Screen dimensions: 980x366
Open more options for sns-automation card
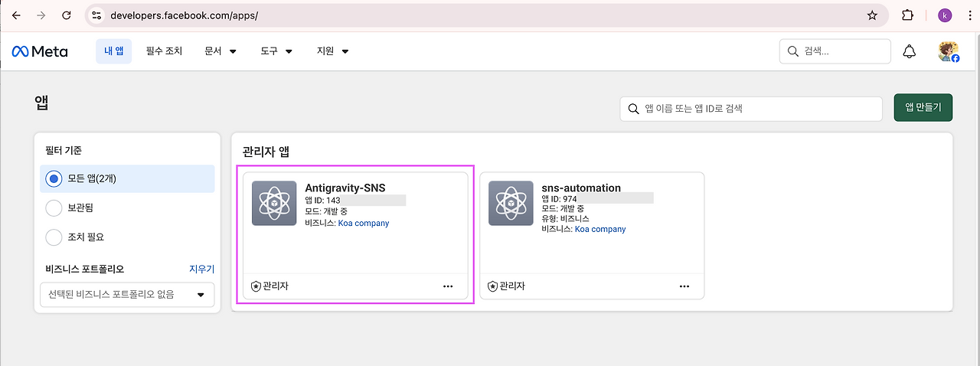click(684, 286)
